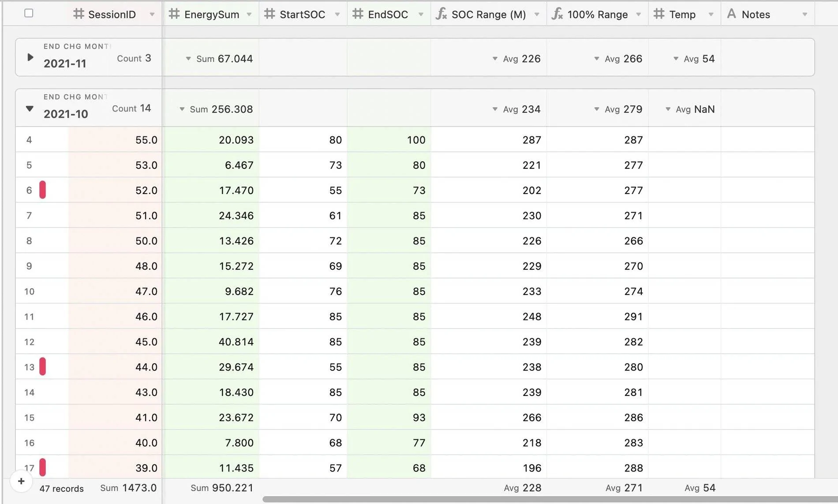Click footer Temp summary Avg 54

tap(700, 488)
